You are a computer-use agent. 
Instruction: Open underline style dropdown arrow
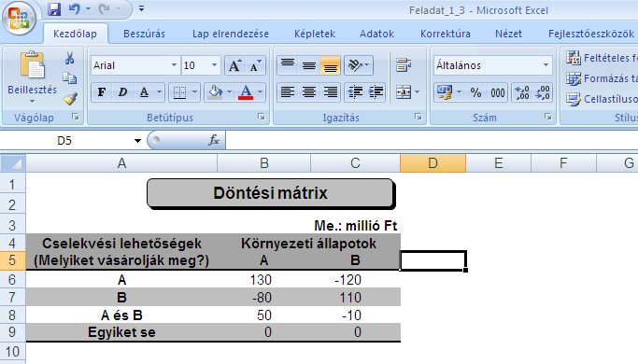point(159,92)
